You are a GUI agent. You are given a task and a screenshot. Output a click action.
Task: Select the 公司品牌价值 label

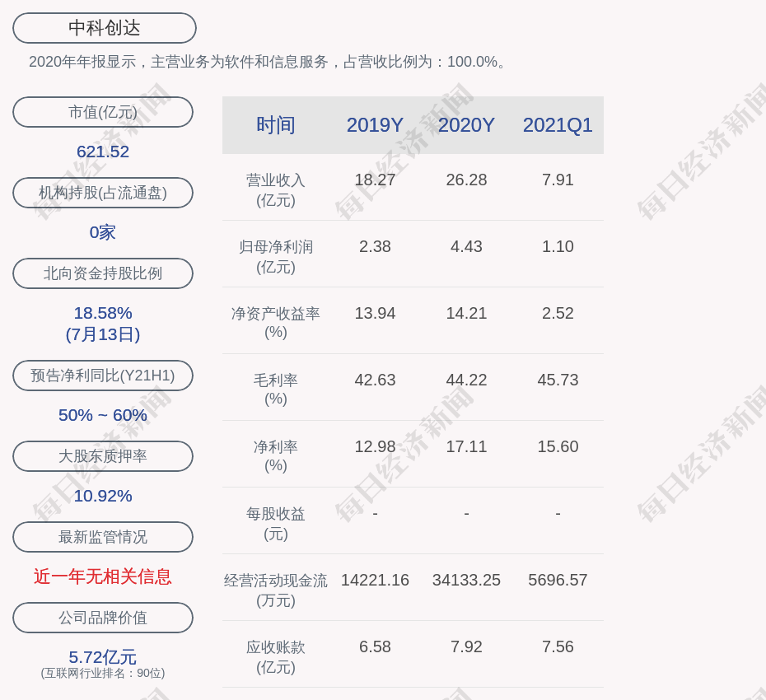pos(103,618)
